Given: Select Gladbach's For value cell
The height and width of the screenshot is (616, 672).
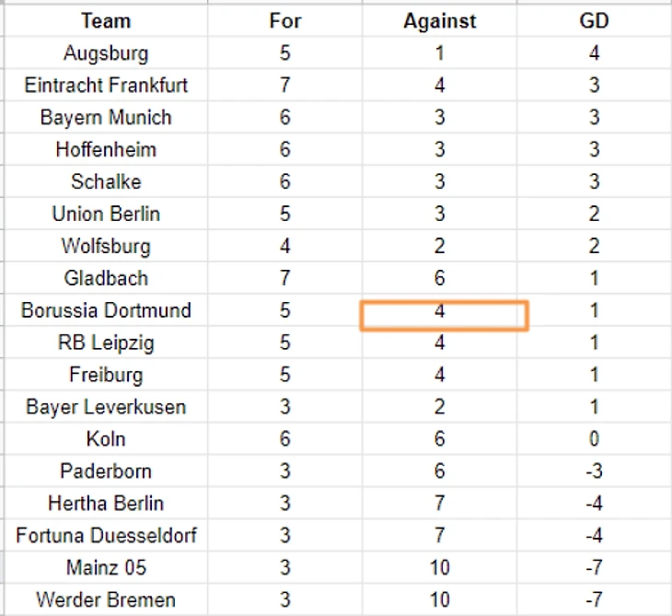Looking at the screenshot, I should (285, 278).
